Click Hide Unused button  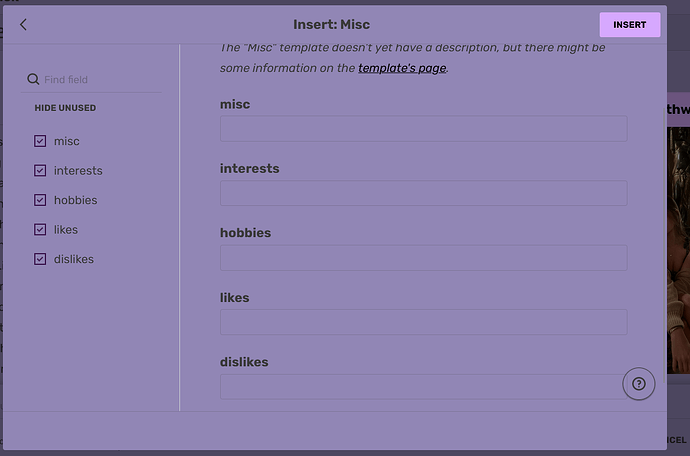(x=66, y=108)
